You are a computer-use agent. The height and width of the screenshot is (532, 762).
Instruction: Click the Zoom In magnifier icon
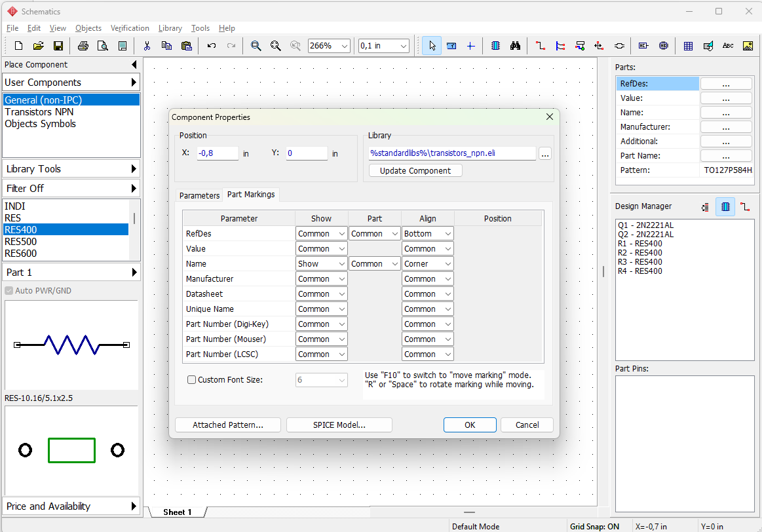click(256, 46)
